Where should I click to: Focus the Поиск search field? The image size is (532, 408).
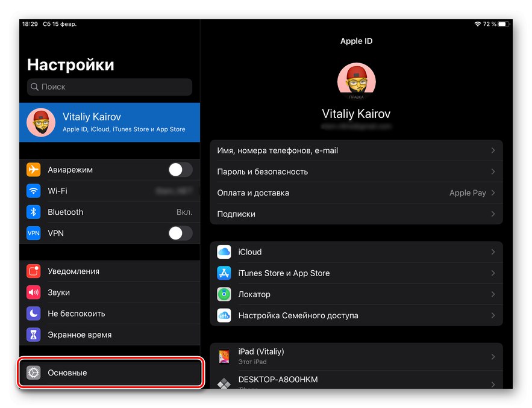pyautogui.click(x=110, y=87)
